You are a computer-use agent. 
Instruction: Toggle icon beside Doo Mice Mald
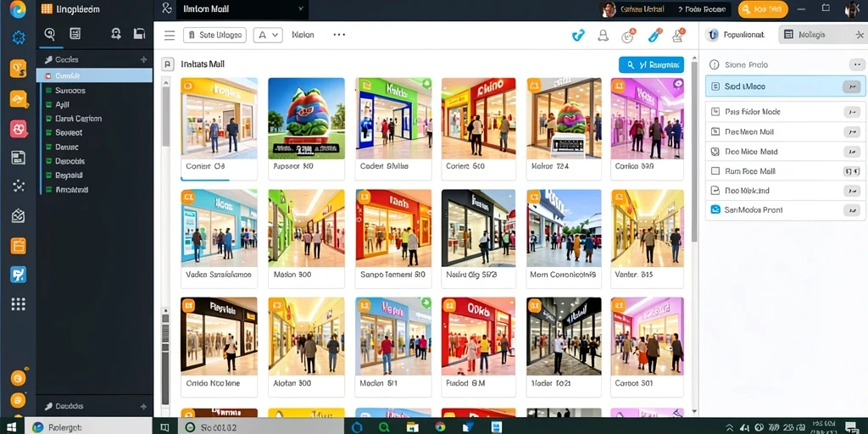pos(715,152)
